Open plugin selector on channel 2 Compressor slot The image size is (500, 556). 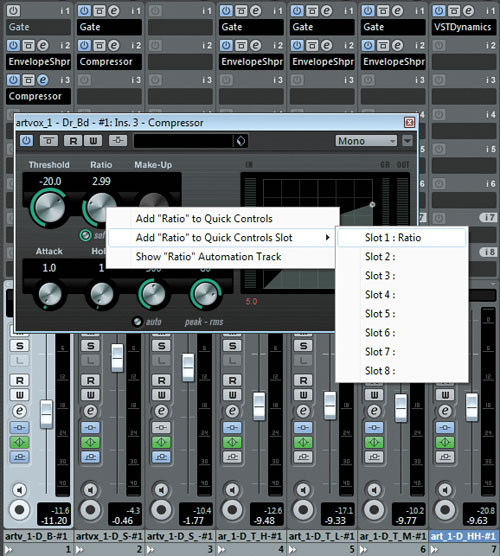pos(109,62)
